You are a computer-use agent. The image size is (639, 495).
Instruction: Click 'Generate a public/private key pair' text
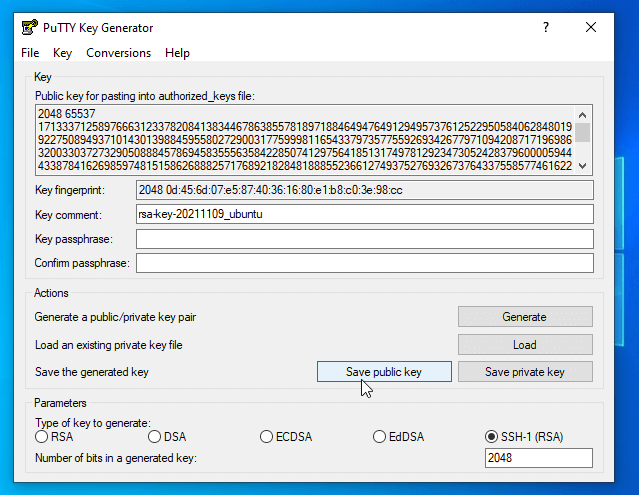(x=115, y=317)
